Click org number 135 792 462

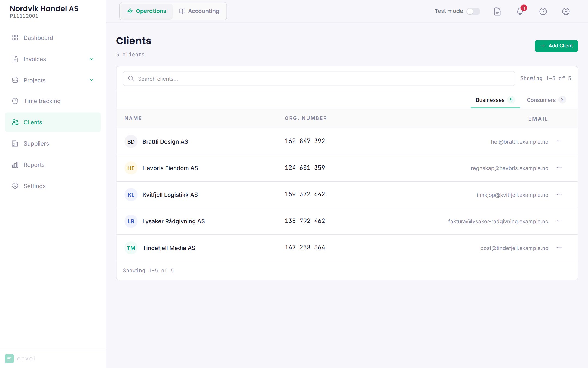click(305, 221)
